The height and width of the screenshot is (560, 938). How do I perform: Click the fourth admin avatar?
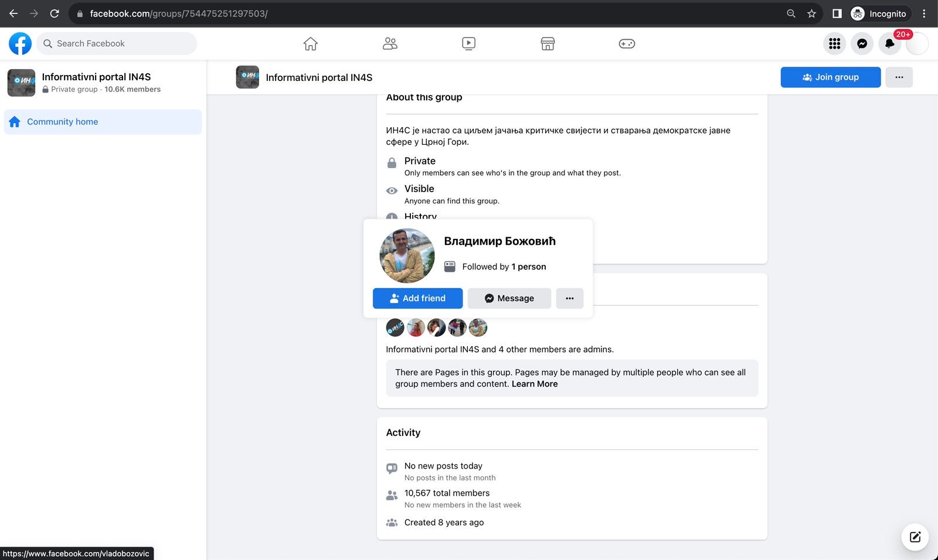coord(457,327)
